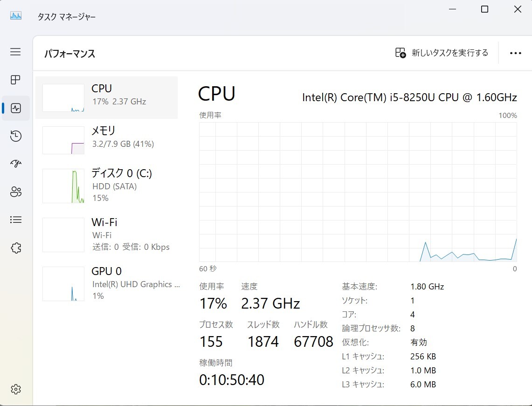Screen dimensions: 532x406
Task: Open the hamburger navigation menu
Action: pos(15,52)
